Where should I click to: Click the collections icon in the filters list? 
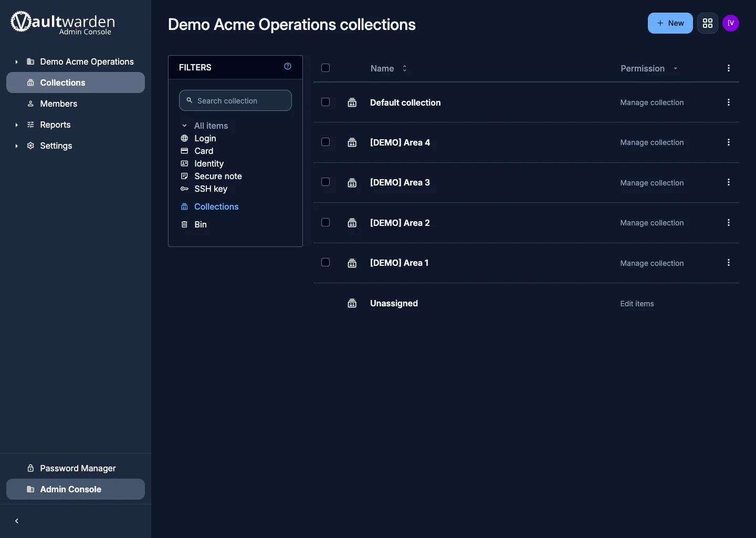point(184,206)
